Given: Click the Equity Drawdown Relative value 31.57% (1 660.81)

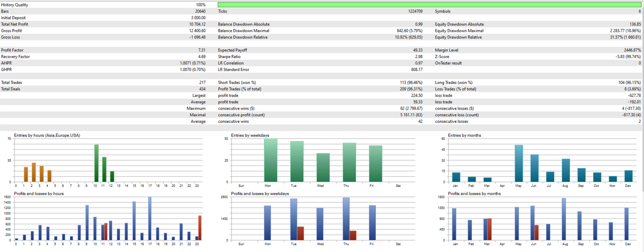Looking at the screenshot, I should 625,37.
